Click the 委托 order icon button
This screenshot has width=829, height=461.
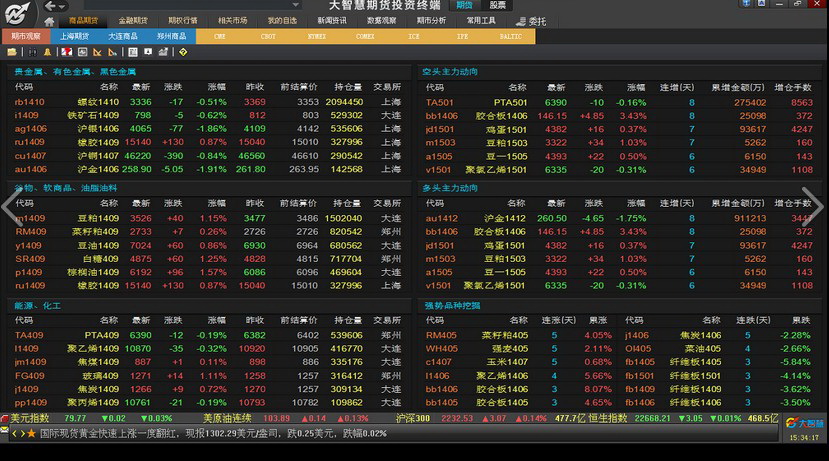coord(531,21)
